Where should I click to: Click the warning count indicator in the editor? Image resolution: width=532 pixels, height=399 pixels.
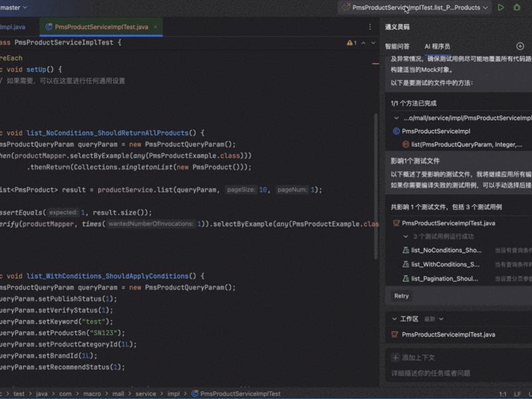(352, 43)
